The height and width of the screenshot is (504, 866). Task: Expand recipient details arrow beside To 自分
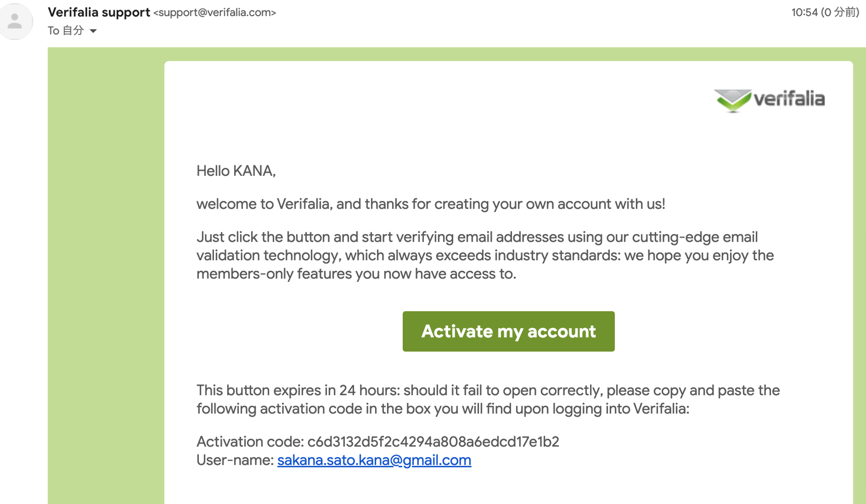point(93,31)
